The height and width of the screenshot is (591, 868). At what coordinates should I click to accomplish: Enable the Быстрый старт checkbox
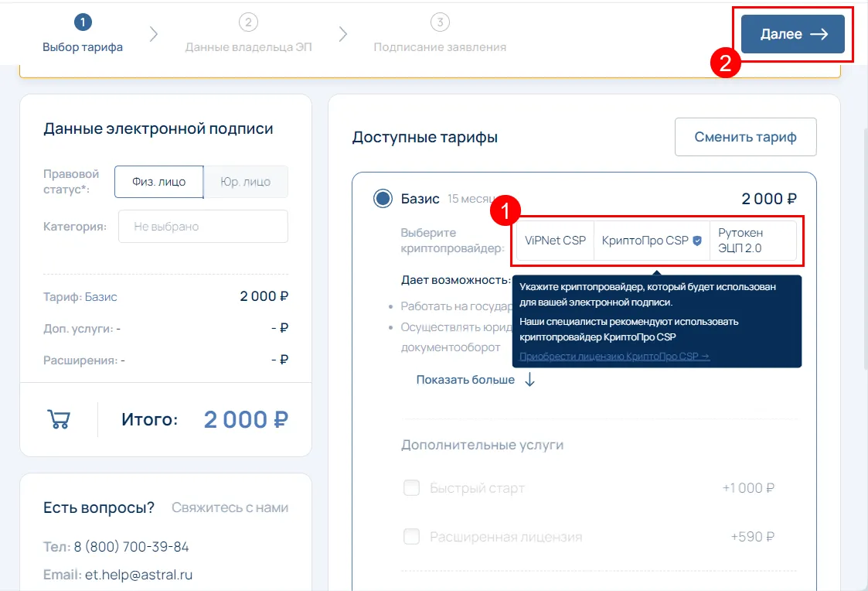pos(412,488)
